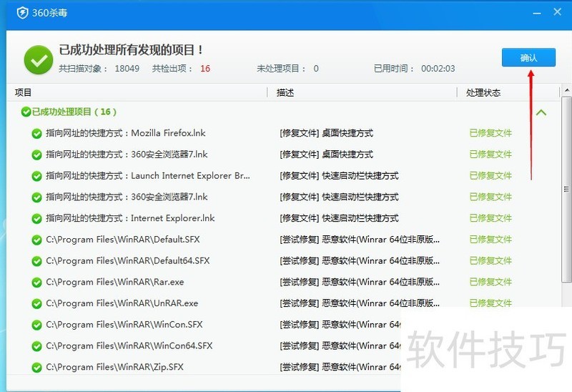This screenshot has width=572, height=392.
Task: Select C:\Program Files\WinRAR\WinCon64.SFX entry
Action: [x=129, y=346]
